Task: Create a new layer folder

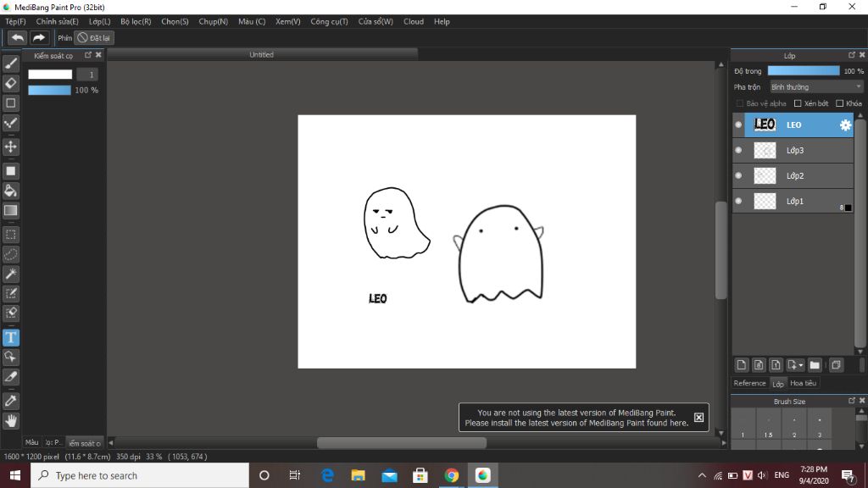Action: click(815, 365)
